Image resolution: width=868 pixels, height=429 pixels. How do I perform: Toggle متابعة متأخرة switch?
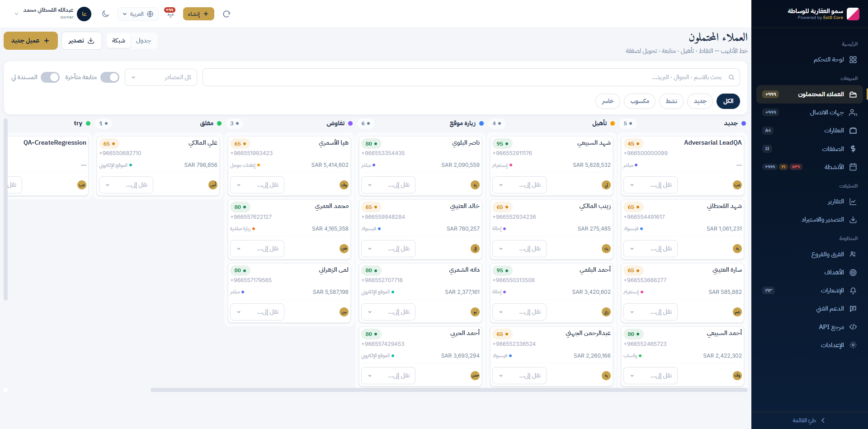pyautogui.click(x=110, y=77)
